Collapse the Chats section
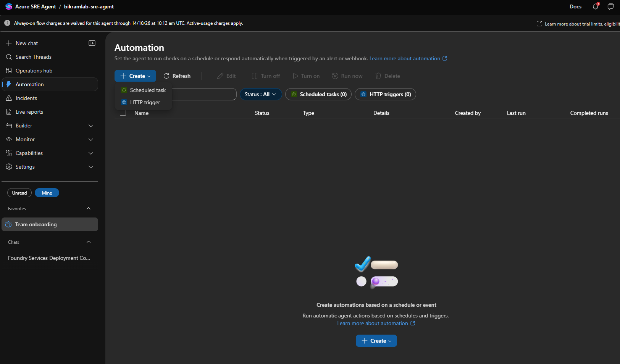The width and height of the screenshot is (620, 364). (89, 242)
